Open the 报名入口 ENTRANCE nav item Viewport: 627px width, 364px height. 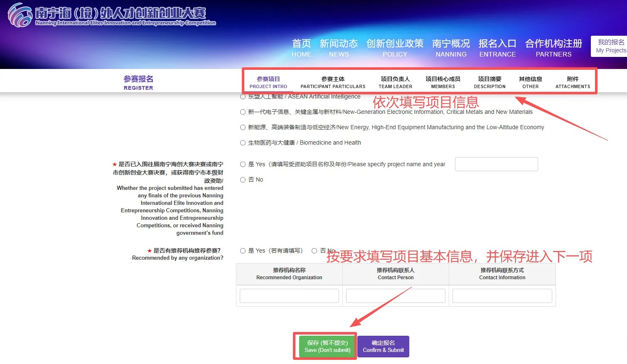[x=497, y=48]
